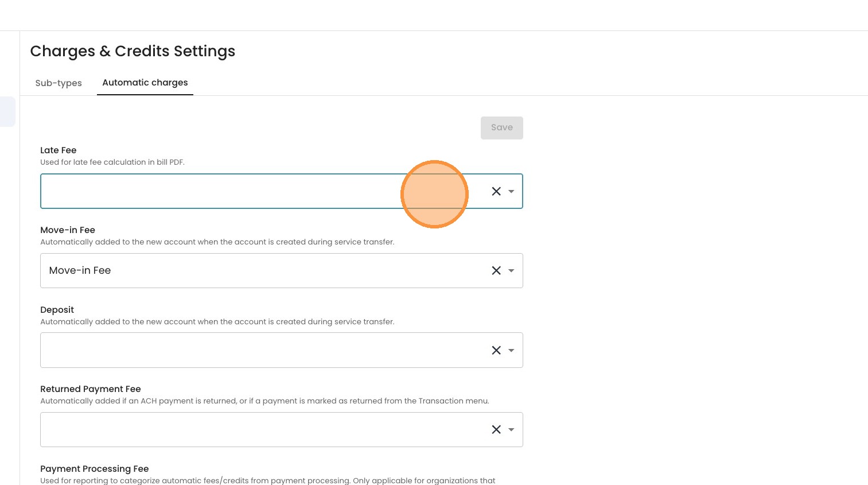Clear the Move-in Fee selected value
868x485 pixels.
496,270
